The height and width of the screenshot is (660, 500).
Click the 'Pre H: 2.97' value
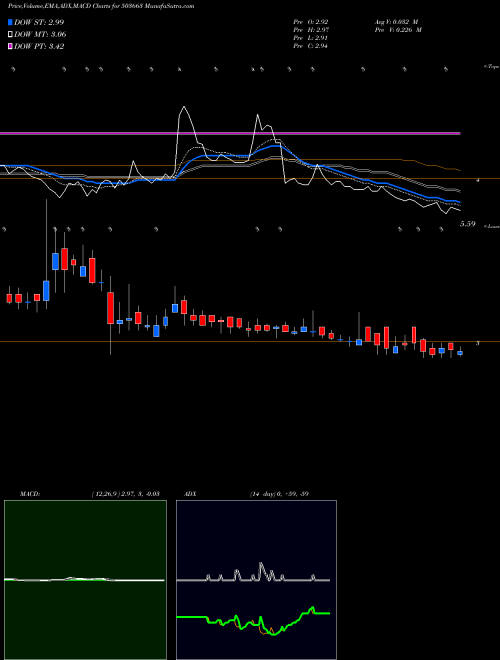point(311,30)
